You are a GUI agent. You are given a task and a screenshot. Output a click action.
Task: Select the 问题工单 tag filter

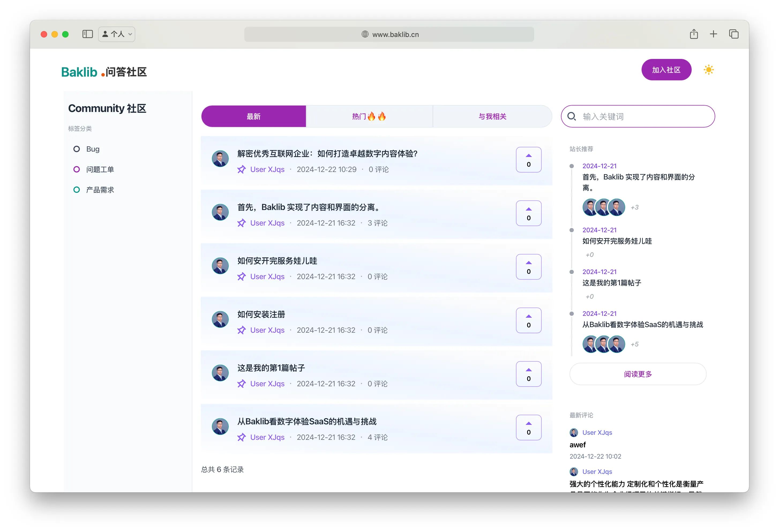pos(93,169)
